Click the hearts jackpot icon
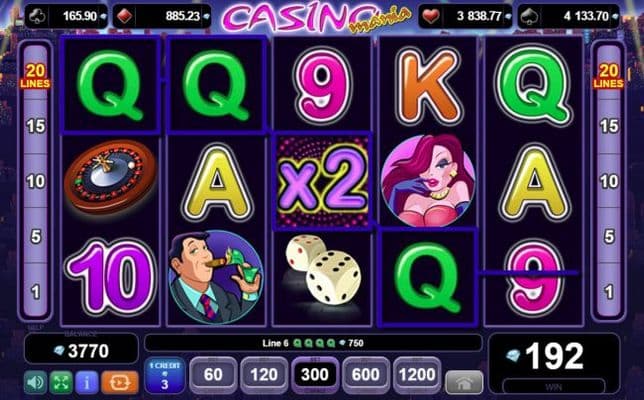 pos(430,16)
